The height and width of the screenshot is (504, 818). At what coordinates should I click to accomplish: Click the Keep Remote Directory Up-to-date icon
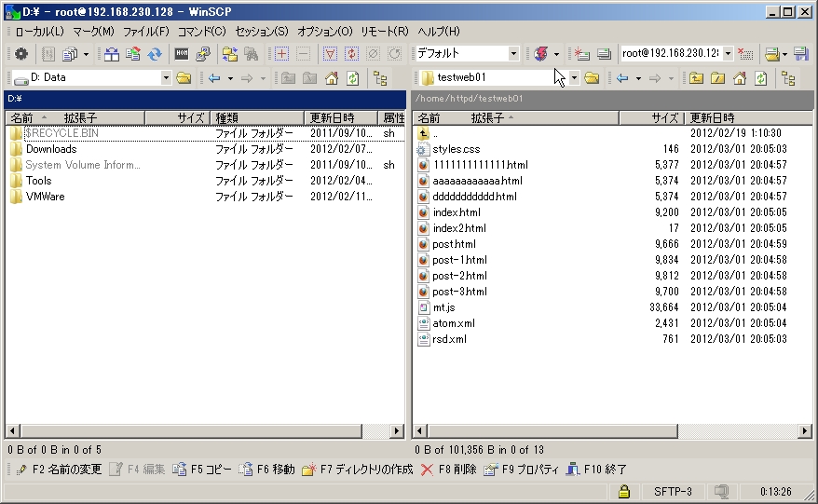[x=155, y=53]
